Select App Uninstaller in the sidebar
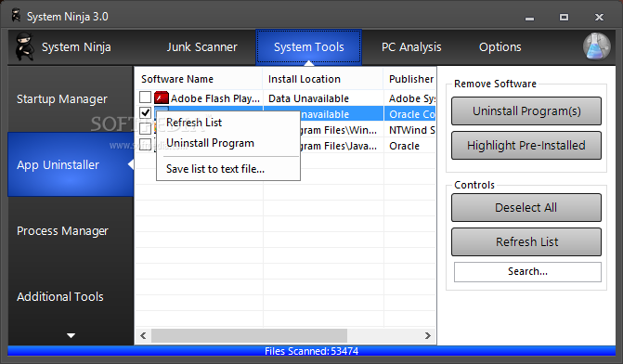Screen dimensions: 623x364 tap(71, 164)
